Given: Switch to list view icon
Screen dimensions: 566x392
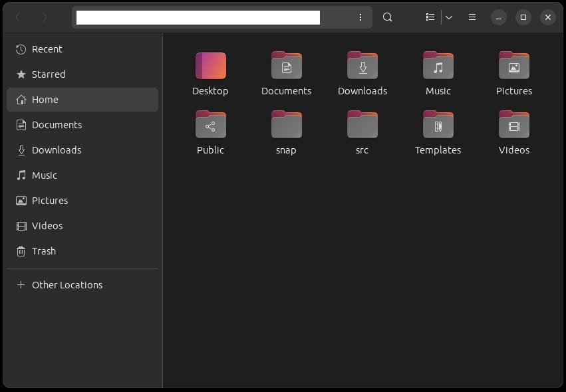Looking at the screenshot, I should [x=430, y=17].
